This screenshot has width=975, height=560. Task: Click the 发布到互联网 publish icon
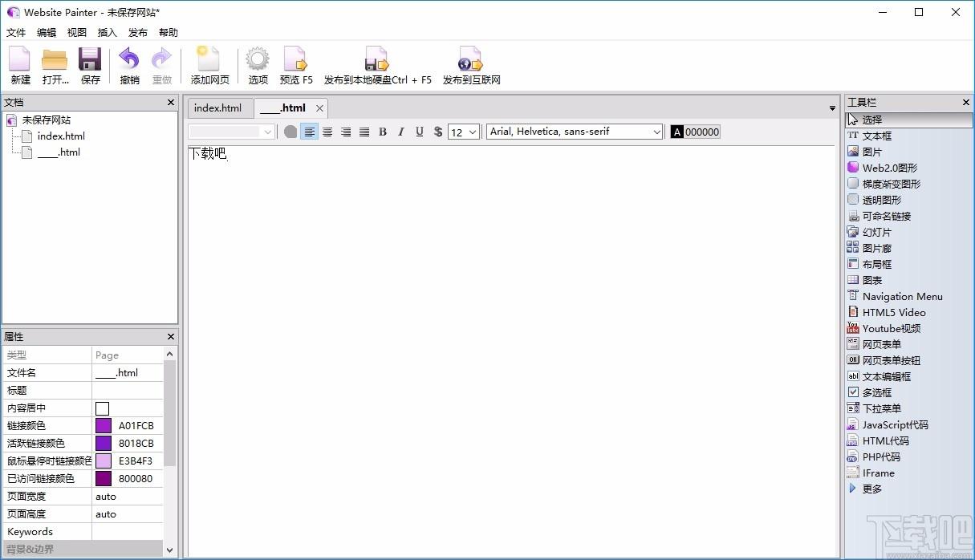pyautogui.click(x=470, y=60)
